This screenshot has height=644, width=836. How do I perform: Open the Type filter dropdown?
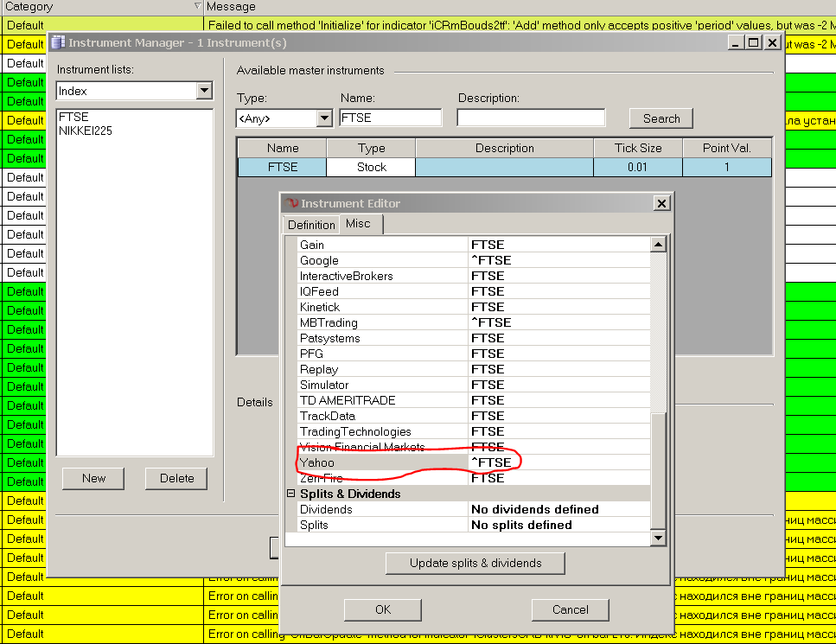pos(324,118)
